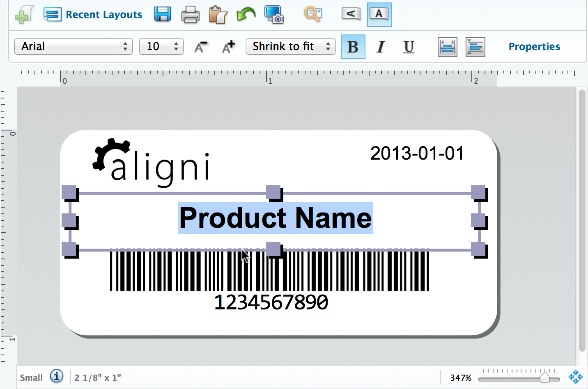Toggle italic formatting

point(381,47)
